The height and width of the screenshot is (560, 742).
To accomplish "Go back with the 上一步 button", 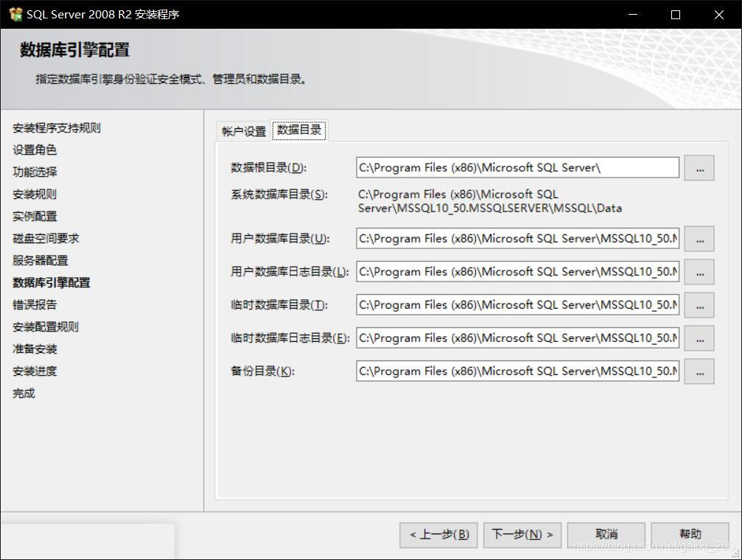I will click(x=438, y=535).
